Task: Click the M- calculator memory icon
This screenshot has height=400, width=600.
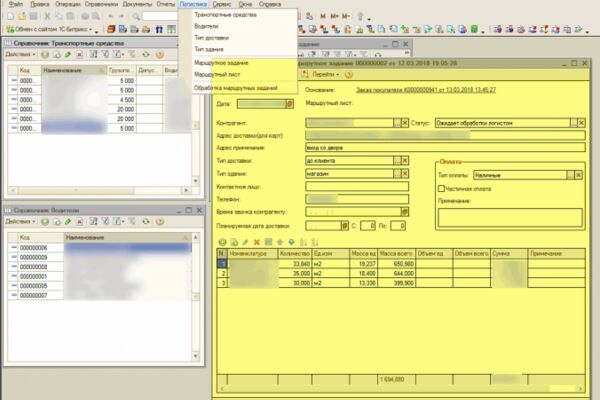Action: (x=346, y=16)
